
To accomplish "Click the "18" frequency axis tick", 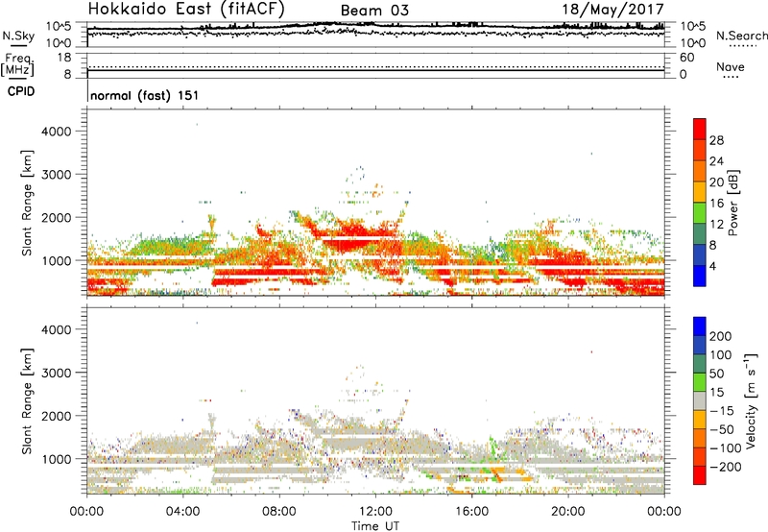I will (64, 58).
